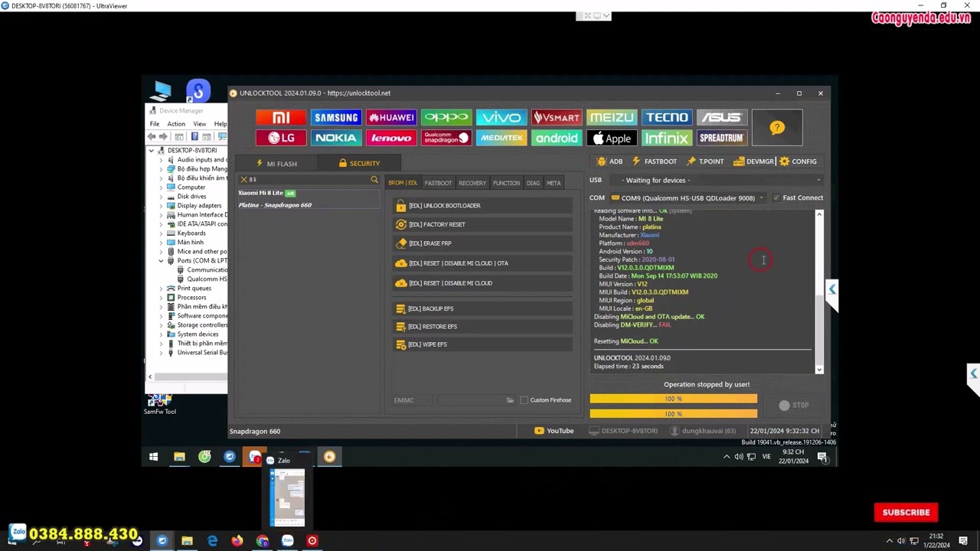Select the Android brand logo
Image resolution: width=980 pixels, height=551 pixels.
pos(557,138)
